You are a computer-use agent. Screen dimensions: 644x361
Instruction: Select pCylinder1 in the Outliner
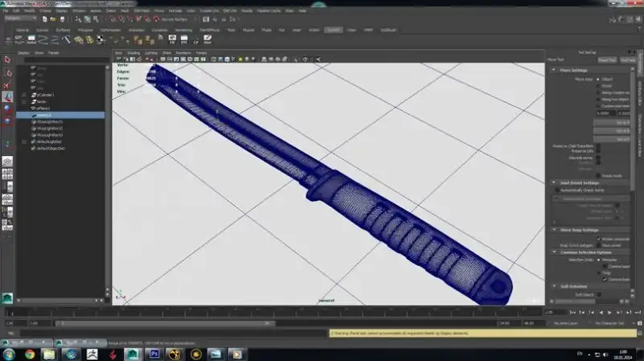coord(46,95)
